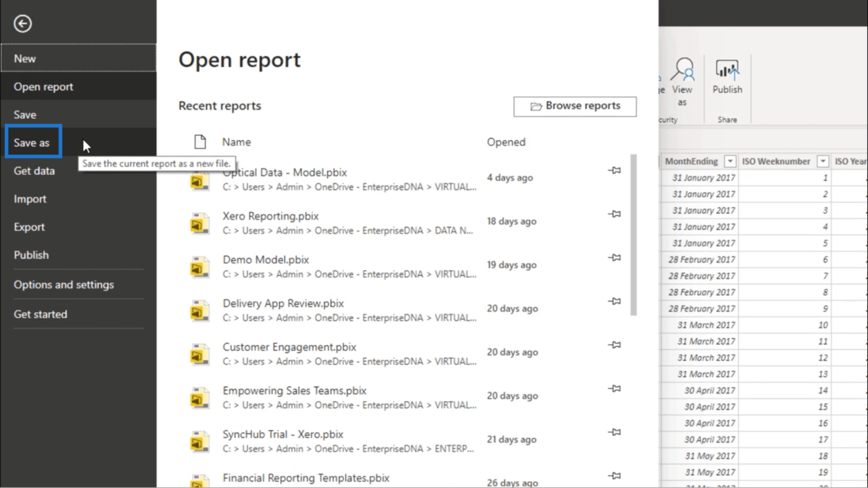
Task: Click Delivery App Review.pbix file icon
Action: pyautogui.click(x=199, y=310)
